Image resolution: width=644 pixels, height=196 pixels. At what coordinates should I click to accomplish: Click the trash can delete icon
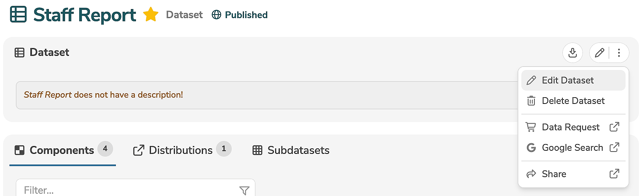(x=531, y=101)
